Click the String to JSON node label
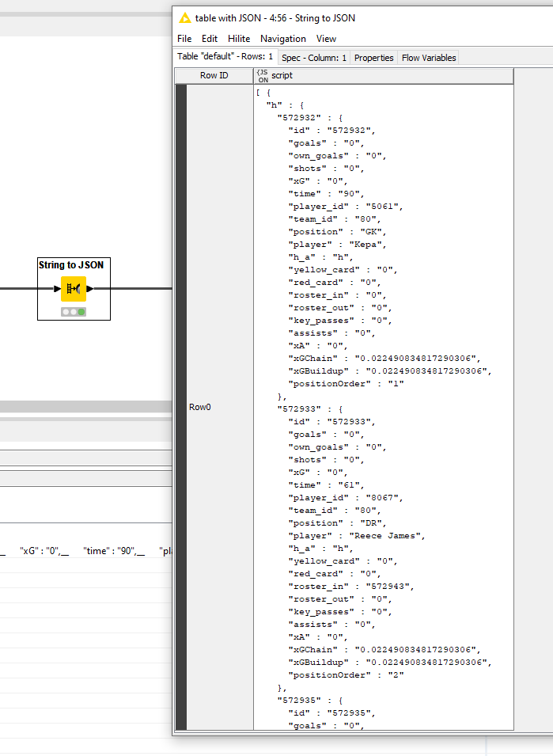The height and width of the screenshot is (756, 553). pyautogui.click(x=71, y=265)
